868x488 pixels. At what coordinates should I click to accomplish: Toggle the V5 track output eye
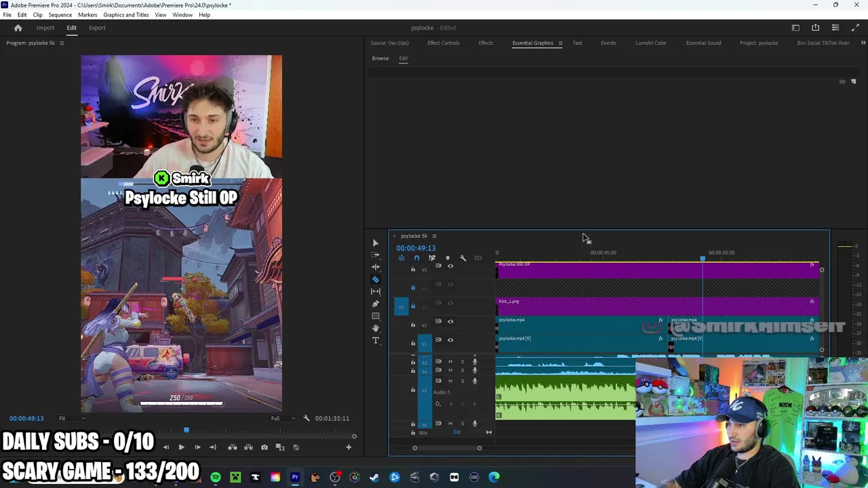click(450, 266)
